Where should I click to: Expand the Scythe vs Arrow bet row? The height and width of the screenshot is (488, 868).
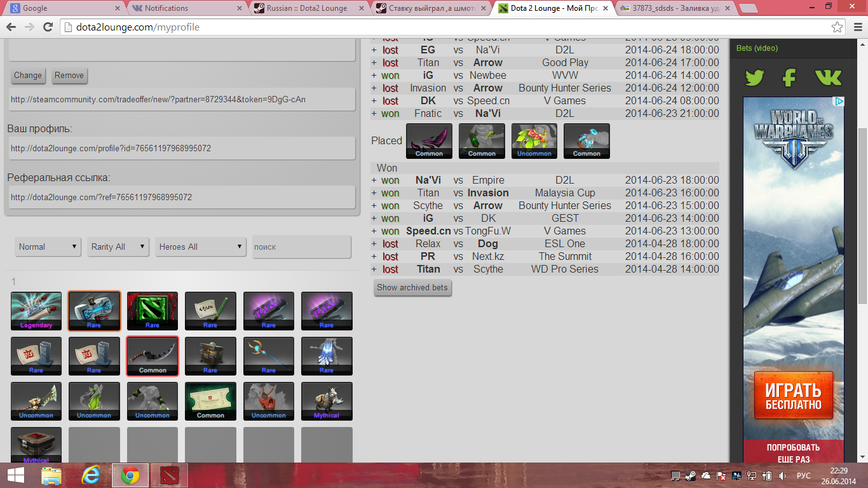pyautogui.click(x=374, y=206)
